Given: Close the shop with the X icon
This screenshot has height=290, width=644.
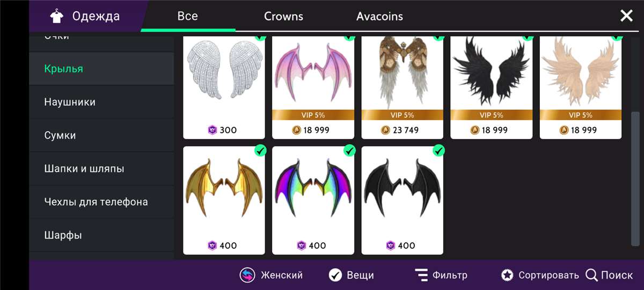Looking at the screenshot, I should pyautogui.click(x=626, y=16).
